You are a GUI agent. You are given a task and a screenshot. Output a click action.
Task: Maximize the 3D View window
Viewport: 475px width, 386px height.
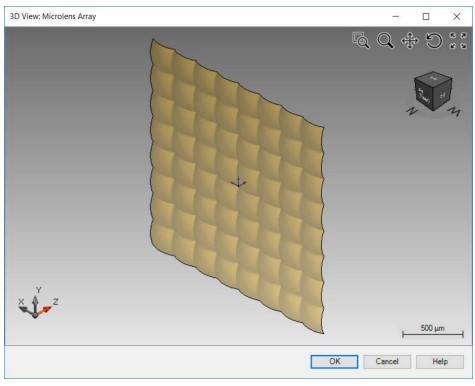[x=426, y=16]
